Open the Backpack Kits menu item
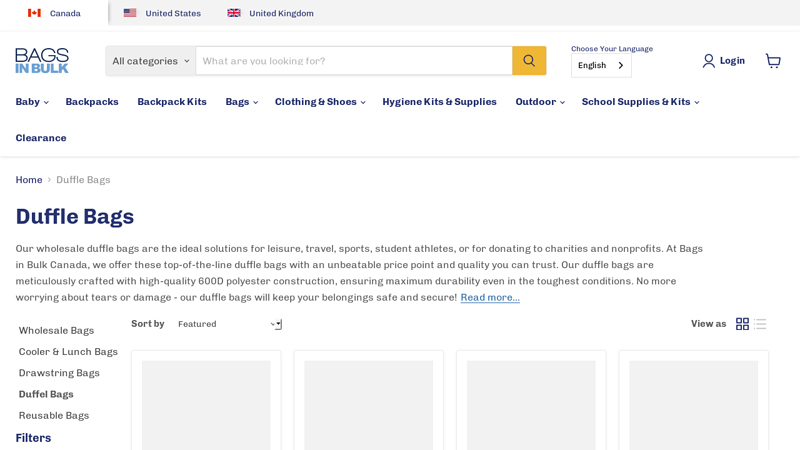Screen dimensions: 800x450 (172, 102)
